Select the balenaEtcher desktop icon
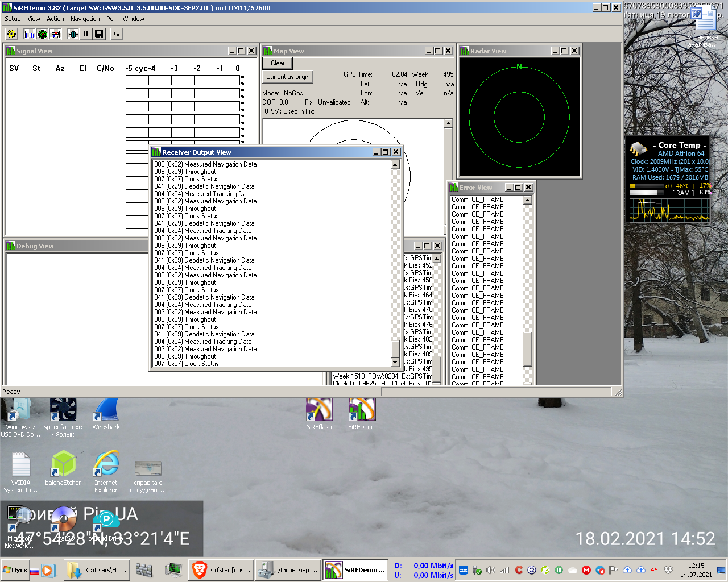This screenshot has height=582, width=728. click(x=63, y=469)
